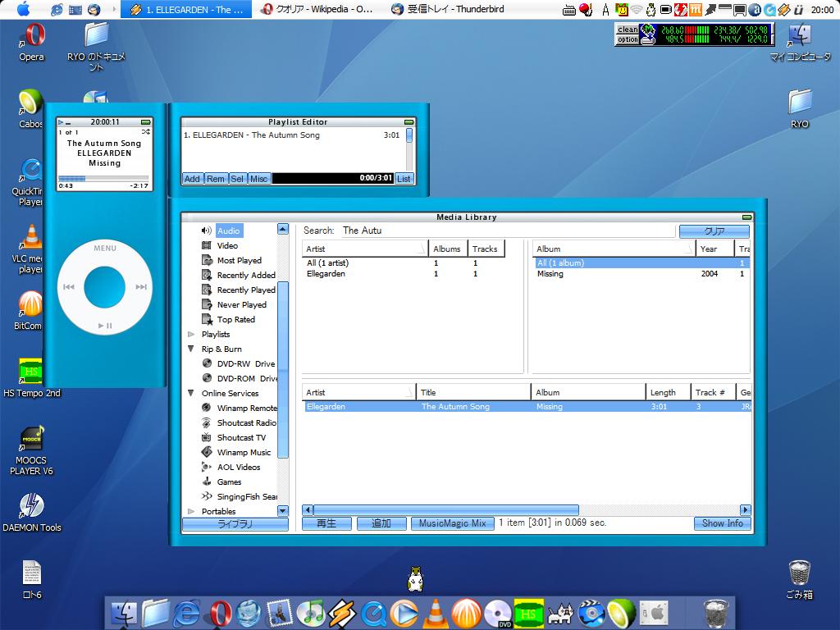Expand the Portables tree node
The height and width of the screenshot is (630, 840).
(x=191, y=512)
